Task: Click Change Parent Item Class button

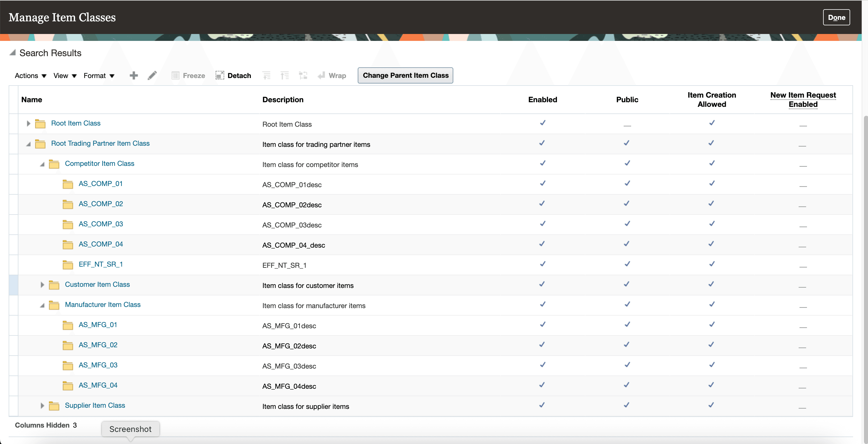Action: click(x=405, y=75)
